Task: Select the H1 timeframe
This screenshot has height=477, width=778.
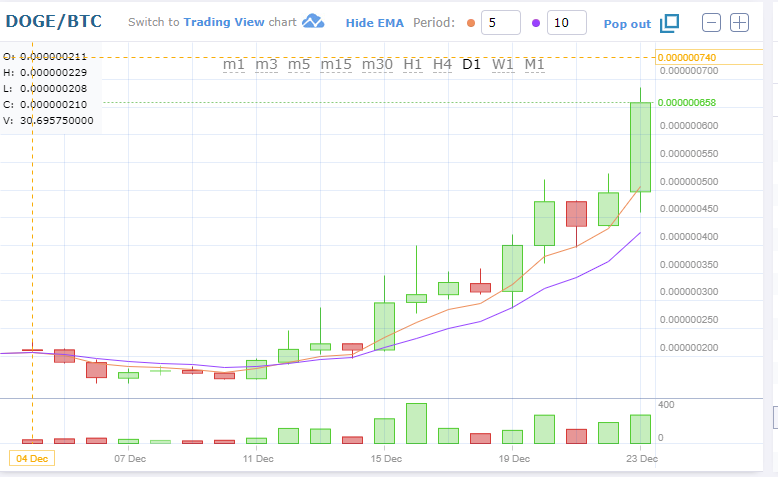Action: [x=413, y=65]
